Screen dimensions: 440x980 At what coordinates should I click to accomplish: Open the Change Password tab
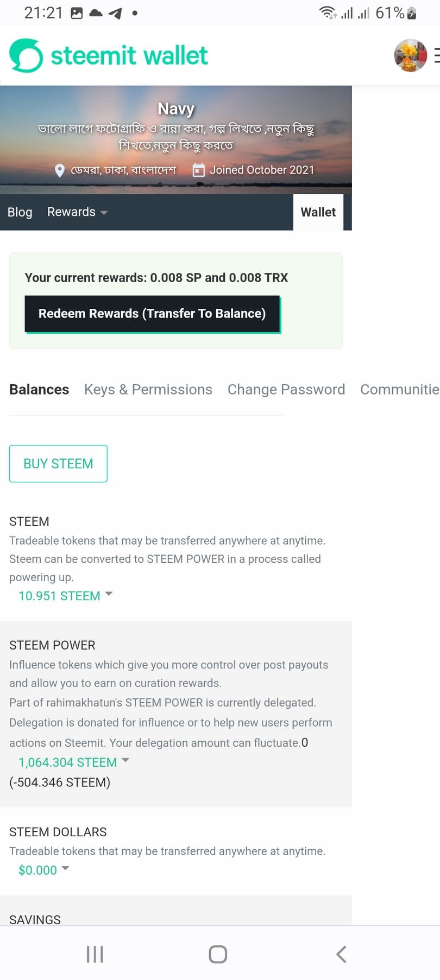(x=286, y=390)
